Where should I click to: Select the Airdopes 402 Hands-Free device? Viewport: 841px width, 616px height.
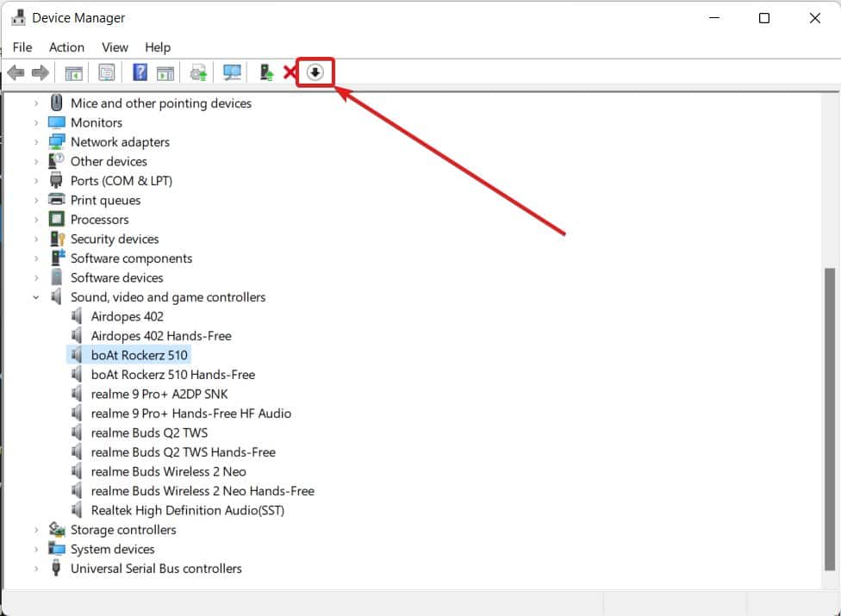click(x=161, y=336)
